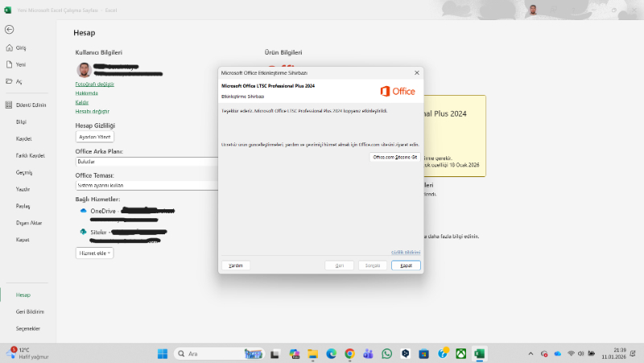Click the back arrow in the Backstage sidebar
Screen dimensions: 644x363
[10, 29]
